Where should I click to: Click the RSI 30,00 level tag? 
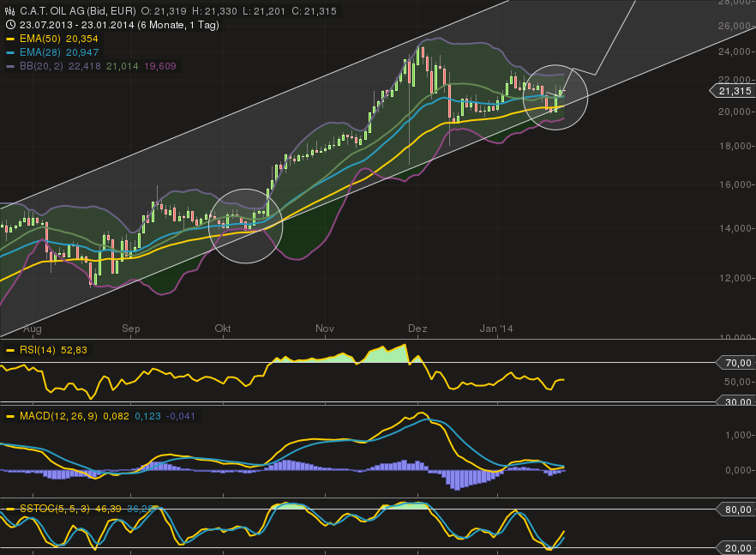(735, 401)
